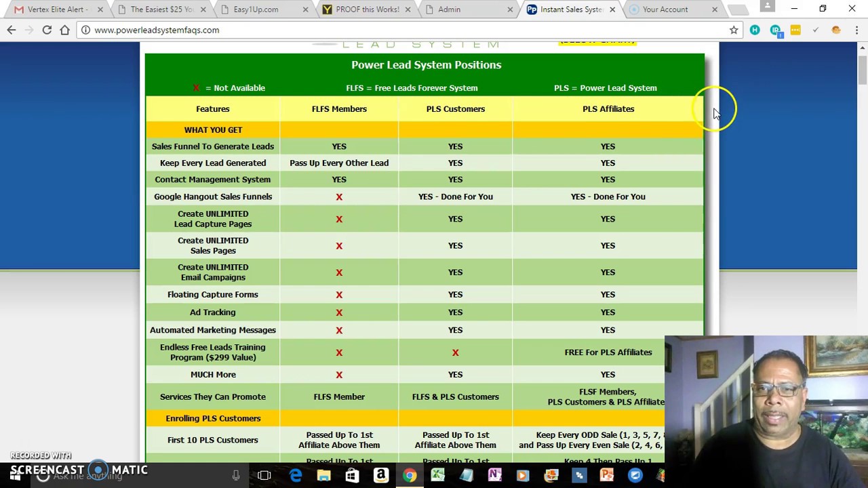This screenshot has width=868, height=488.
Task: Click the taskbar microphone icon
Action: click(236, 476)
